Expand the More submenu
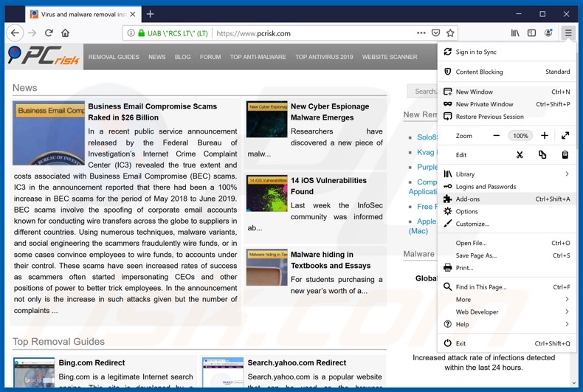This screenshot has height=392, width=583. (x=507, y=300)
